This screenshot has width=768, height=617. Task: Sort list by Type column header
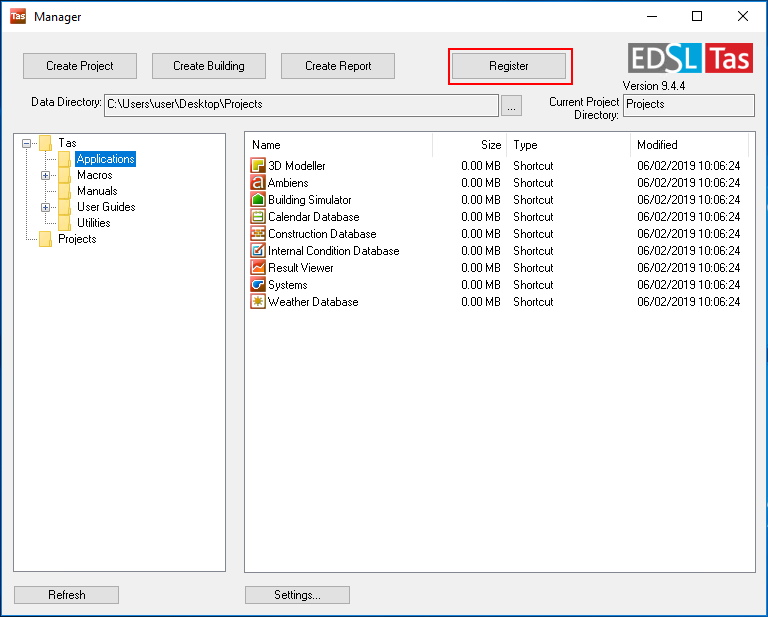[569, 145]
